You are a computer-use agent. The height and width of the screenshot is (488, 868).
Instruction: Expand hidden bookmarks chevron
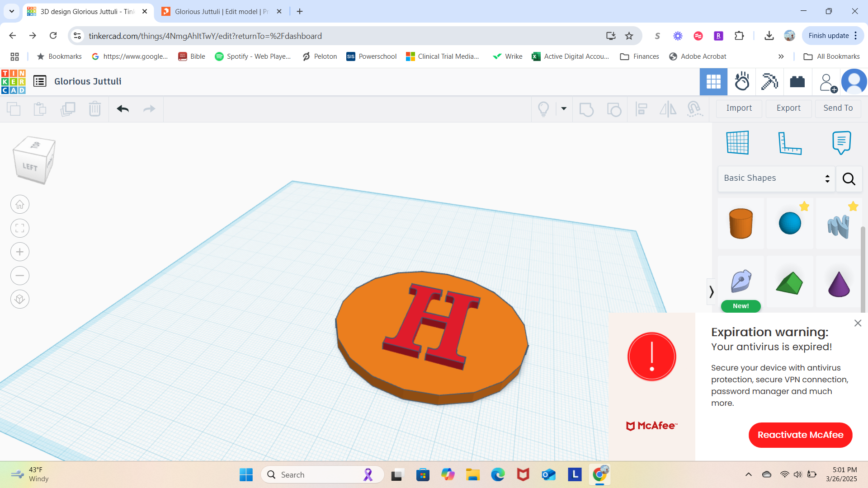pos(781,56)
